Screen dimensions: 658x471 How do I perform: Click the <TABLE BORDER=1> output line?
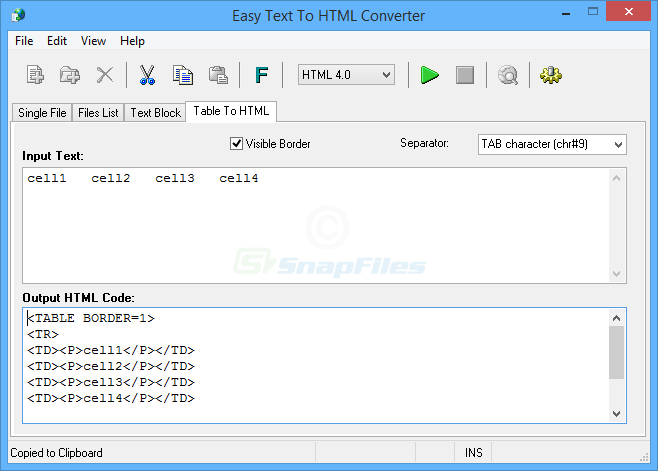[91, 318]
